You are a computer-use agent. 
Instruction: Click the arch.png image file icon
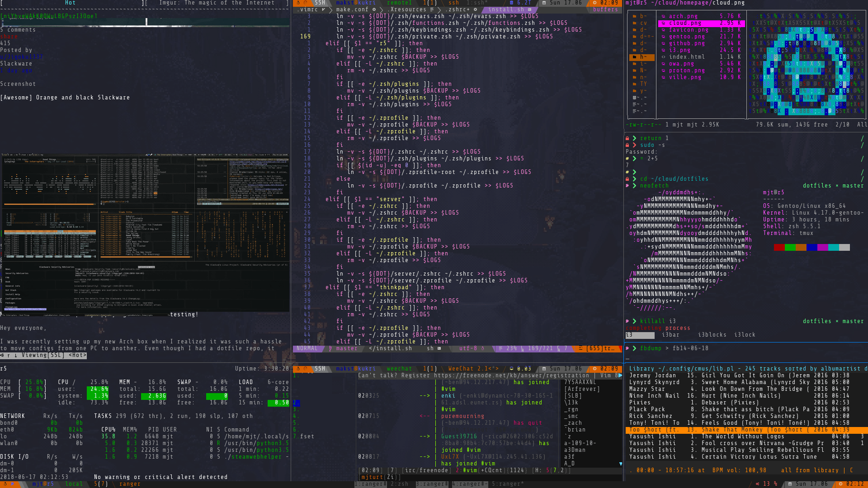(x=663, y=16)
